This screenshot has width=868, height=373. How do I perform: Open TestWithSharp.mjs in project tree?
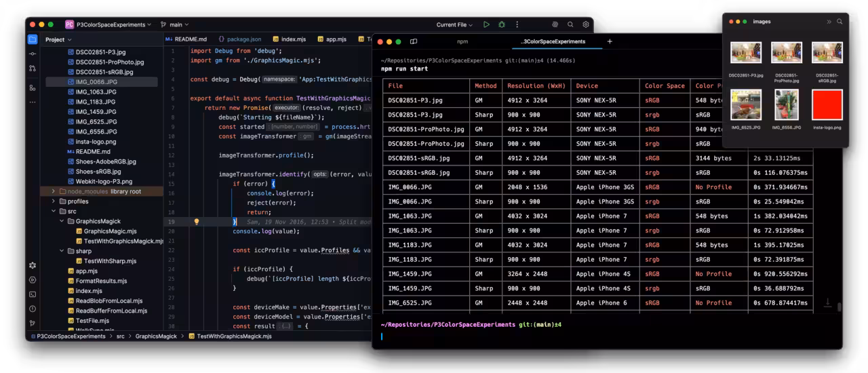click(x=105, y=261)
